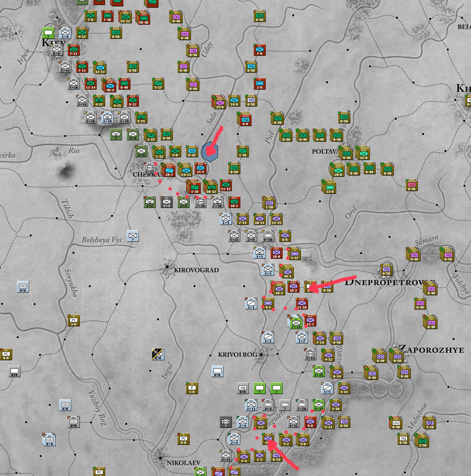Select the 16-1 counter stack
This screenshot has width=471, height=476.
point(286,271)
